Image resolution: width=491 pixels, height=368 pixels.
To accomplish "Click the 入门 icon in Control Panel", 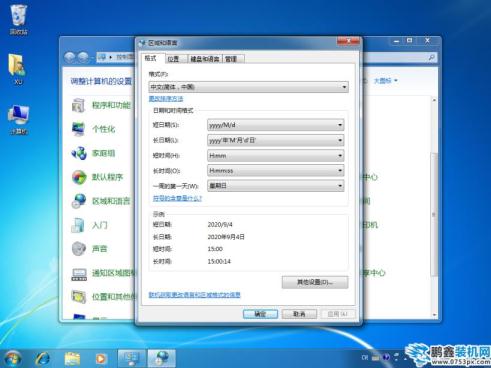I will click(x=79, y=225).
